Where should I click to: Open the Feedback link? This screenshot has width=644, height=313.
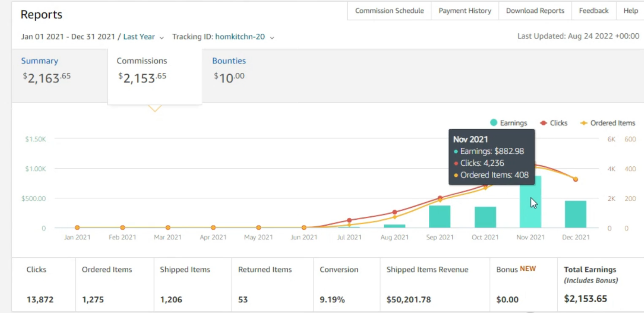click(x=594, y=11)
